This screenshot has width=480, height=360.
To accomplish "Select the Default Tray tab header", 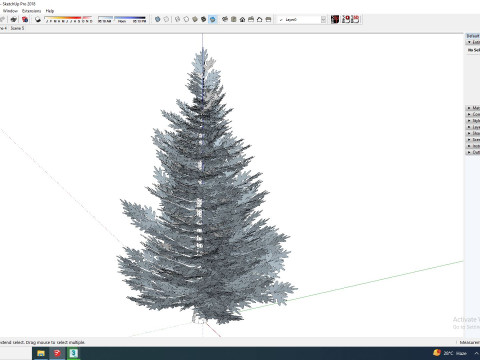I will click(x=473, y=36).
